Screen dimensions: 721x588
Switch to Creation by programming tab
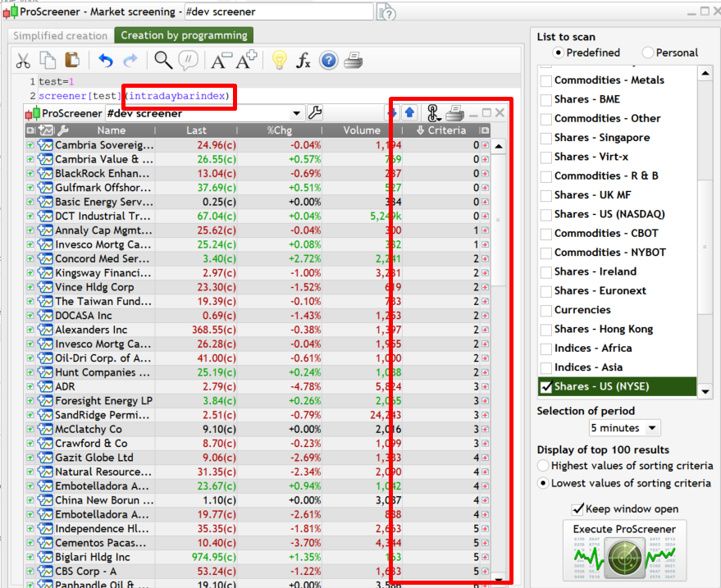pos(184,35)
